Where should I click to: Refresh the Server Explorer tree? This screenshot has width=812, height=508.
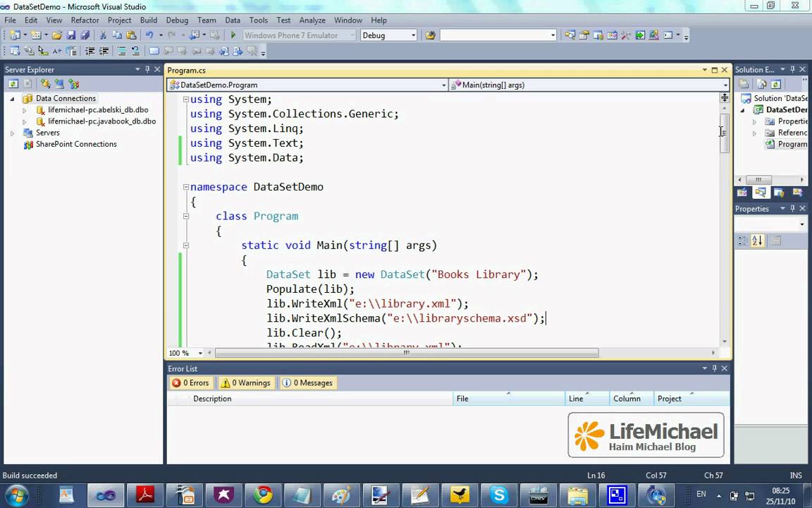13,83
